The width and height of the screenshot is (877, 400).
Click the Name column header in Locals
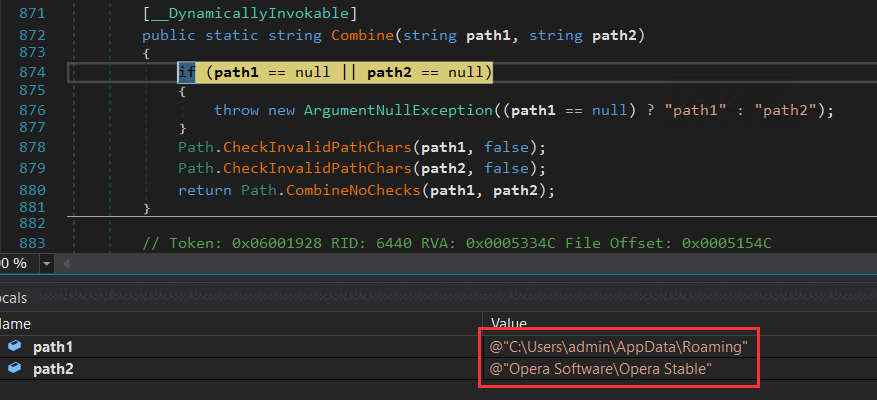click(x=15, y=324)
